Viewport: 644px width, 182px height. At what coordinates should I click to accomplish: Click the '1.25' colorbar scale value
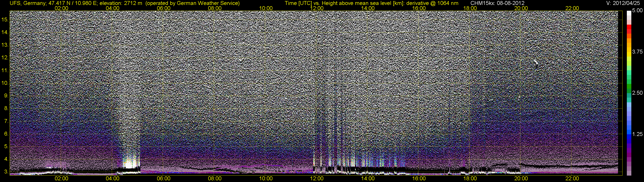[x=637, y=134]
